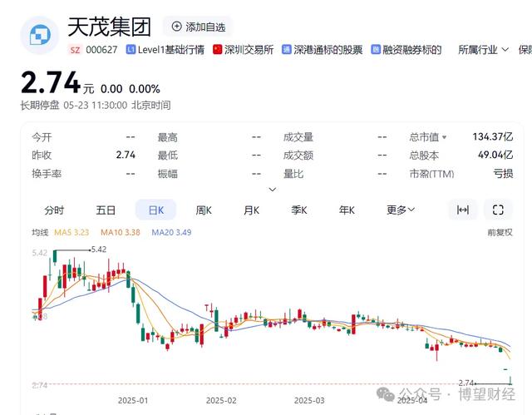
Task: Click the 深港通标的股票 badge icon
Action: coord(287,50)
